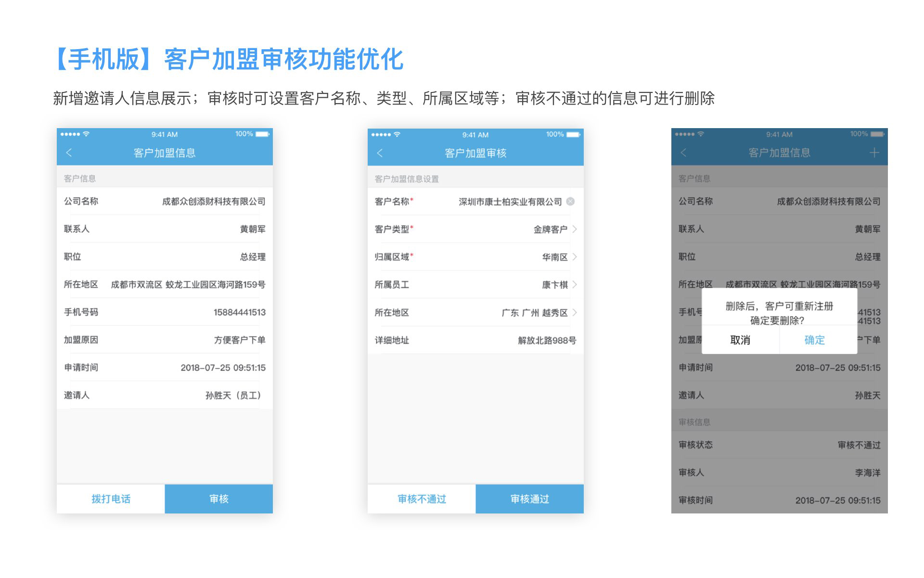Tap wifi icon on middle phone status bar
This screenshot has height=578, width=924.
[x=397, y=134]
